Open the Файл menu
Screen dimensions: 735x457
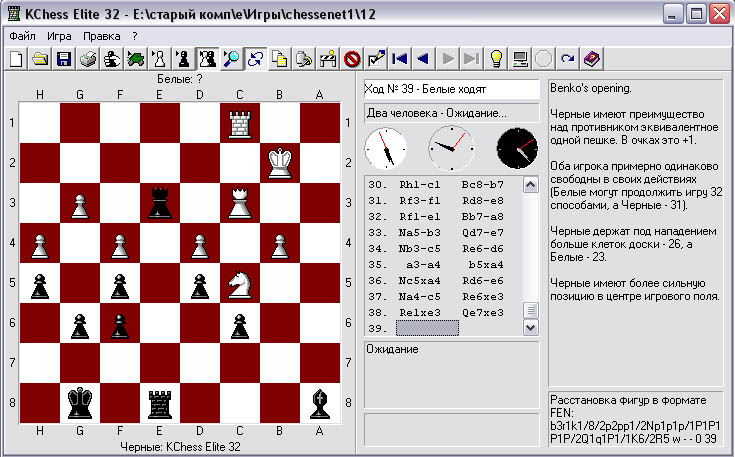point(22,36)
